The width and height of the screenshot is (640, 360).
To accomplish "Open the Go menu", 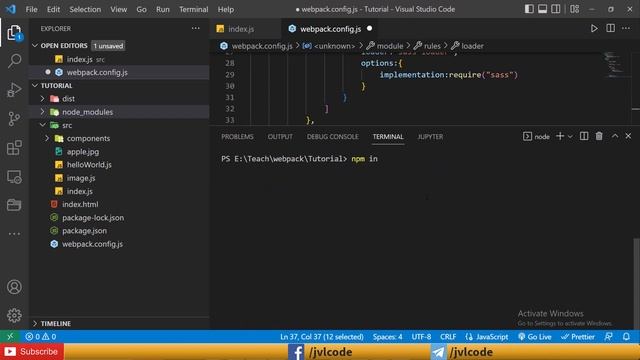I will 141,9.
